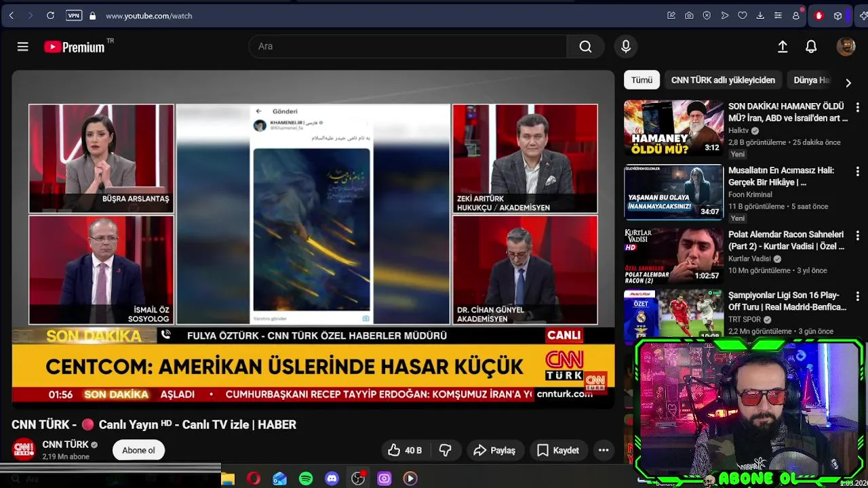Image resolution: width=868 pixels, height=488 pixels.
Task: Open the YouTube account avatar menu
Action: [x=846, y=47]
